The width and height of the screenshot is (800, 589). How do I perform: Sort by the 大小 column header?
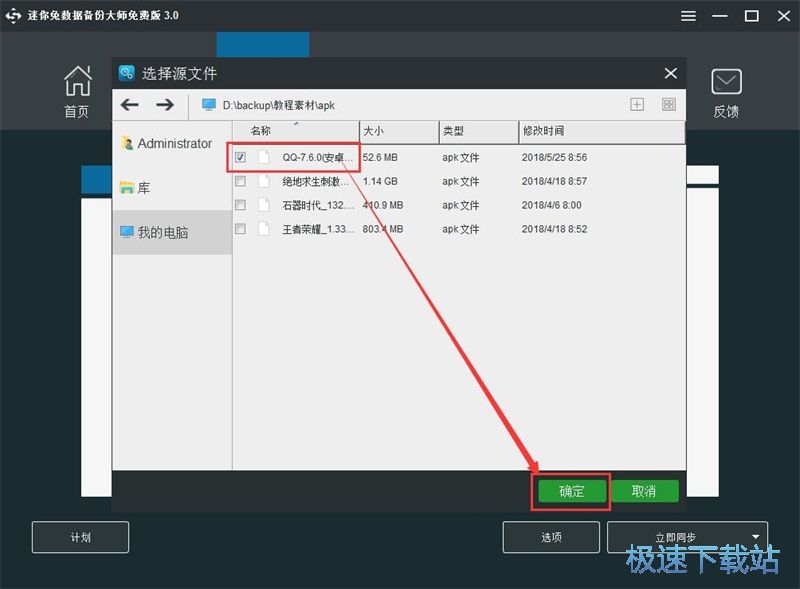coord(399,132)
